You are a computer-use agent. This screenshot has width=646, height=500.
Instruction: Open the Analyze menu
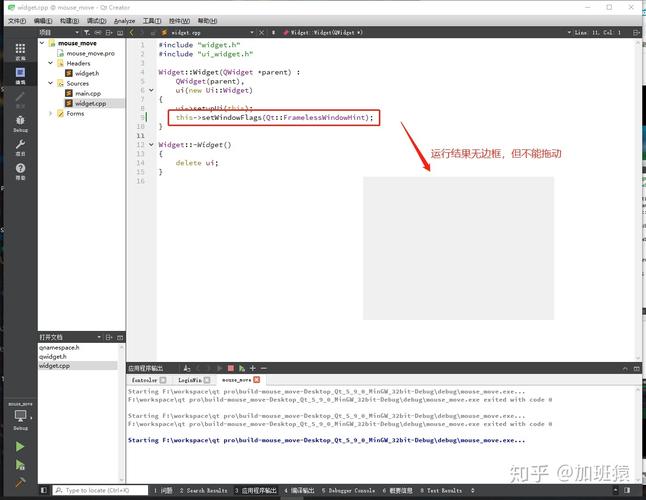pyautogui.click(x=124, y=20)
